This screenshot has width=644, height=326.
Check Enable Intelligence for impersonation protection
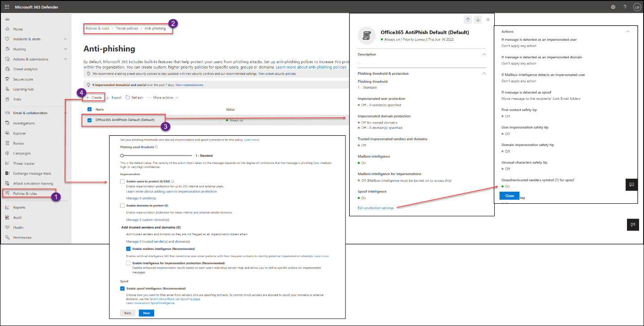129,263
